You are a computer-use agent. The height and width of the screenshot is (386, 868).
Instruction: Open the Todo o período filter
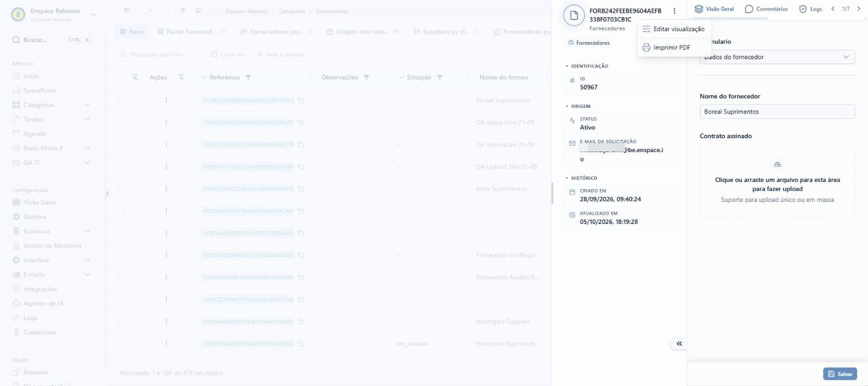pos(281,54)
